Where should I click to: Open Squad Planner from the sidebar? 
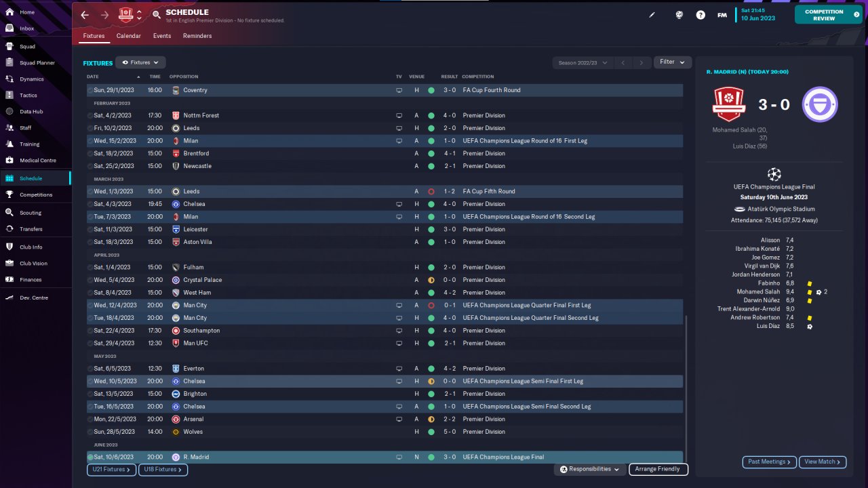tap(36, 62)
